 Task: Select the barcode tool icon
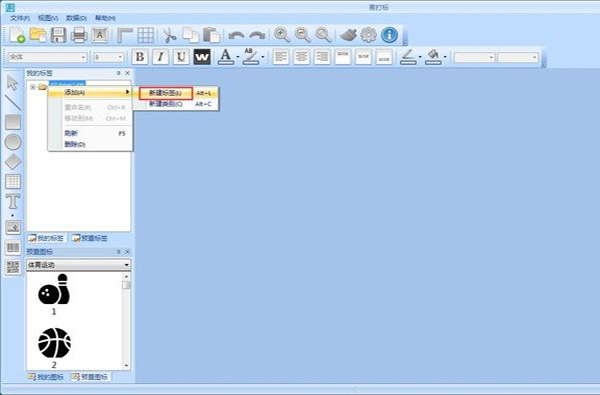tap(13, 247)
